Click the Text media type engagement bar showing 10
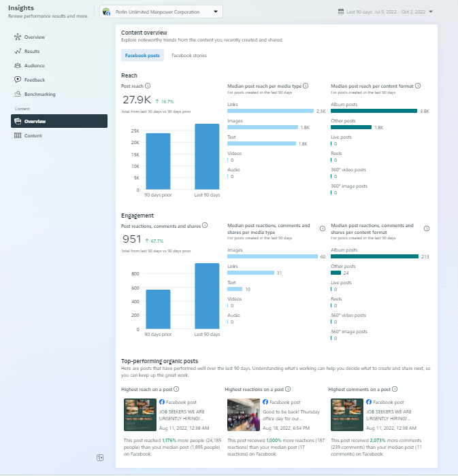The width and height of the screenshot is (458, 476). 235,289
